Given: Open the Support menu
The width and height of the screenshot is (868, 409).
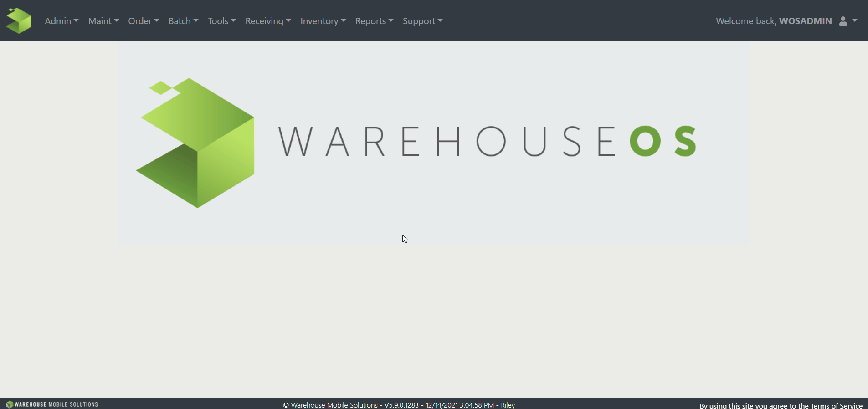Looking at the screenshot, I should 422,21.
